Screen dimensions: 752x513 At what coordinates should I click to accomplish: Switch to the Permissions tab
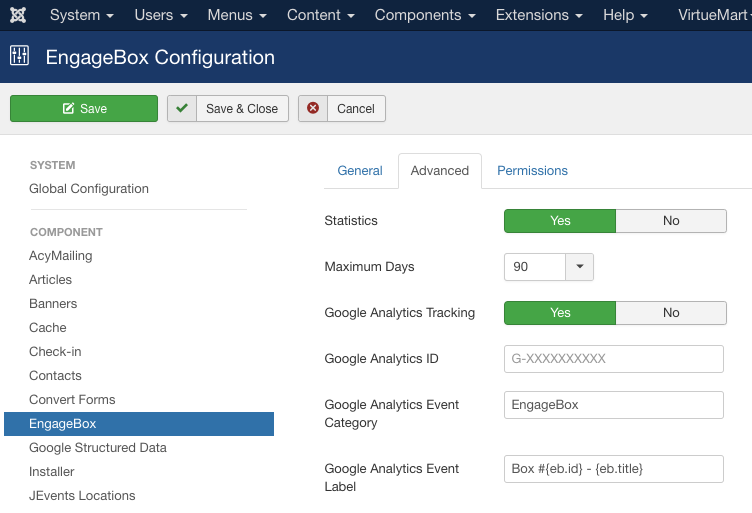point(532,171)
